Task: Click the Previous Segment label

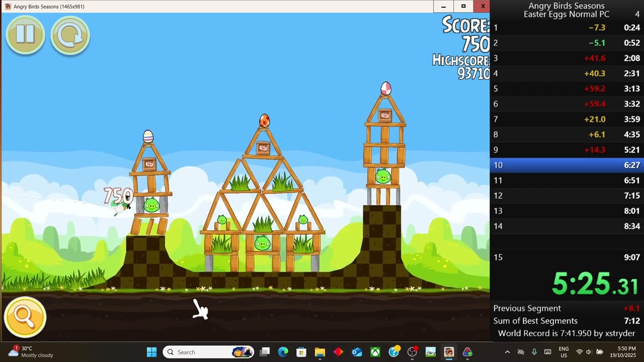Action: 527,308
